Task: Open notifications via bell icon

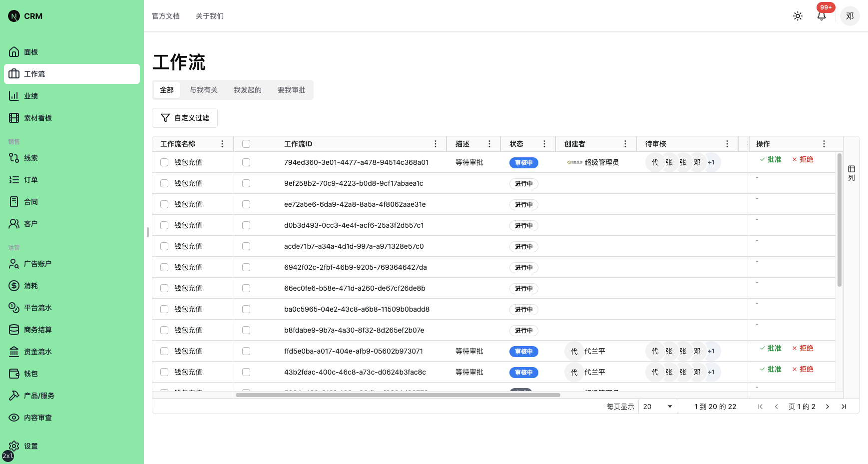Action: tap(821, 16)
